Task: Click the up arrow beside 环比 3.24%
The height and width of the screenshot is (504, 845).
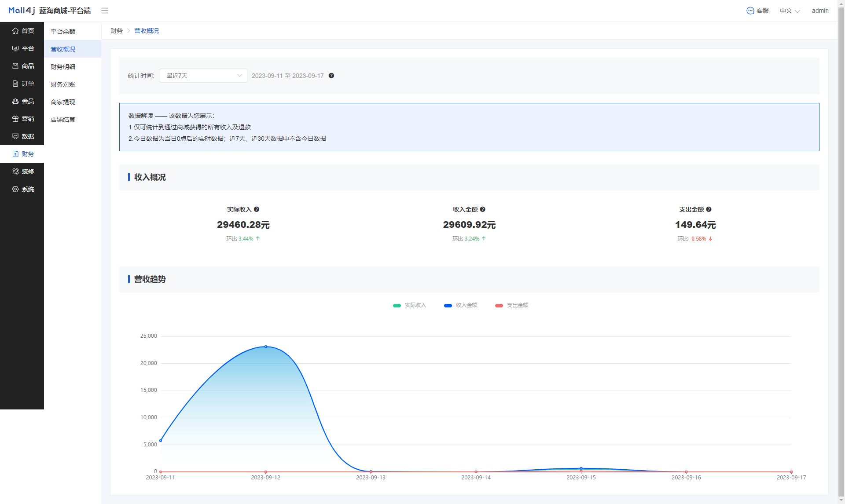Action: click(x=484, y=238)
